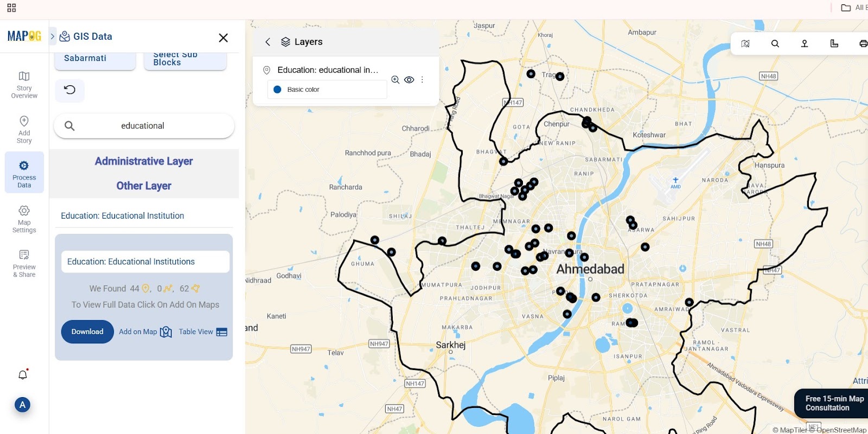The height and width of the screenshot is (434, 868).
Task: Open the notifications bell
Action: click(23, 374)
